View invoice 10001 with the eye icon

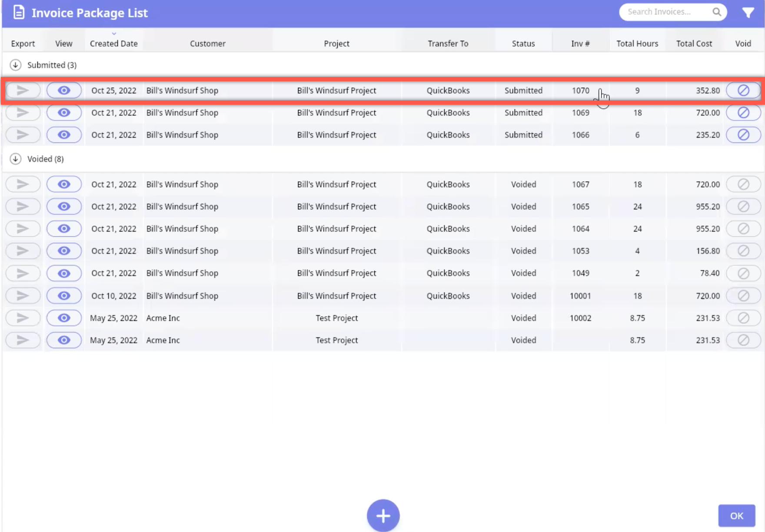(x=64, y=296)
